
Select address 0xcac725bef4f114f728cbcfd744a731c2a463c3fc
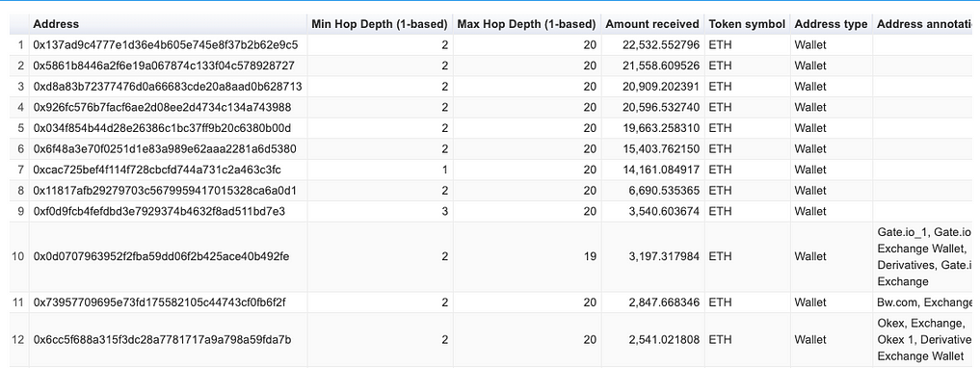pos(157,170)
